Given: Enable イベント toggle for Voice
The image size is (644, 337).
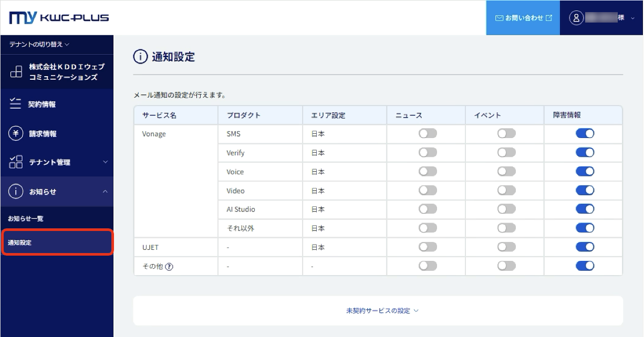Looking at the screenshot, I should (506, 171).
